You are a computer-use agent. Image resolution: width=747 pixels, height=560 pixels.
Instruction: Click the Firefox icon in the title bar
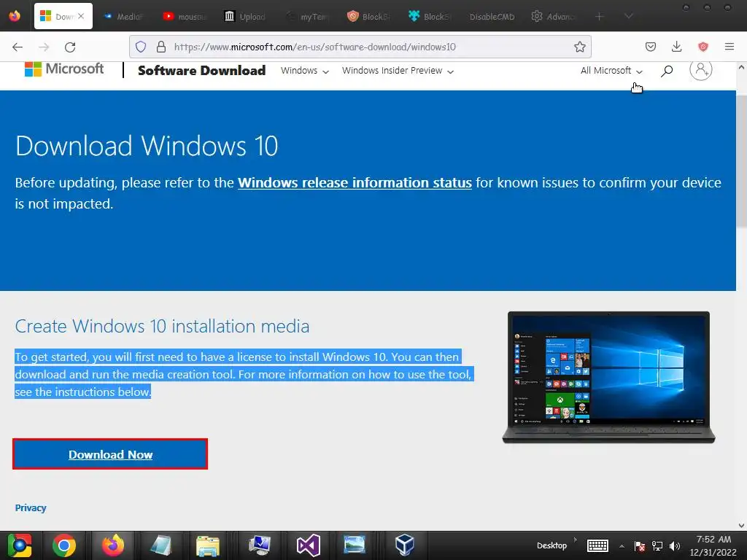tap(15, 16)
